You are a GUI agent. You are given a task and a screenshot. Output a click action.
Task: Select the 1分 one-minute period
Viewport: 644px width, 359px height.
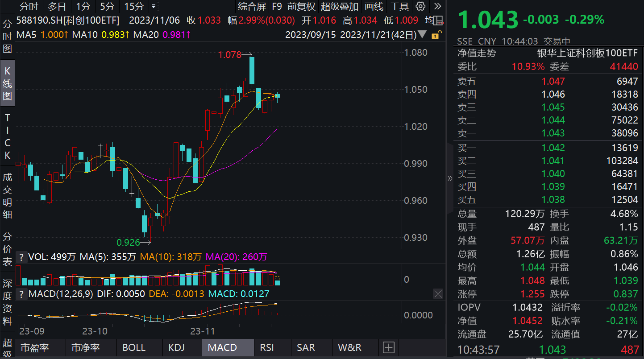[83, 7]
